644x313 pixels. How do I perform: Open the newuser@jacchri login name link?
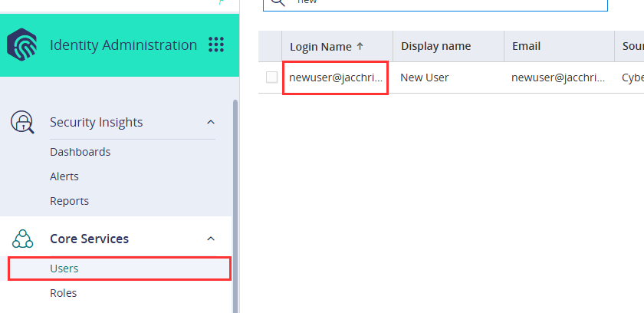335,77
